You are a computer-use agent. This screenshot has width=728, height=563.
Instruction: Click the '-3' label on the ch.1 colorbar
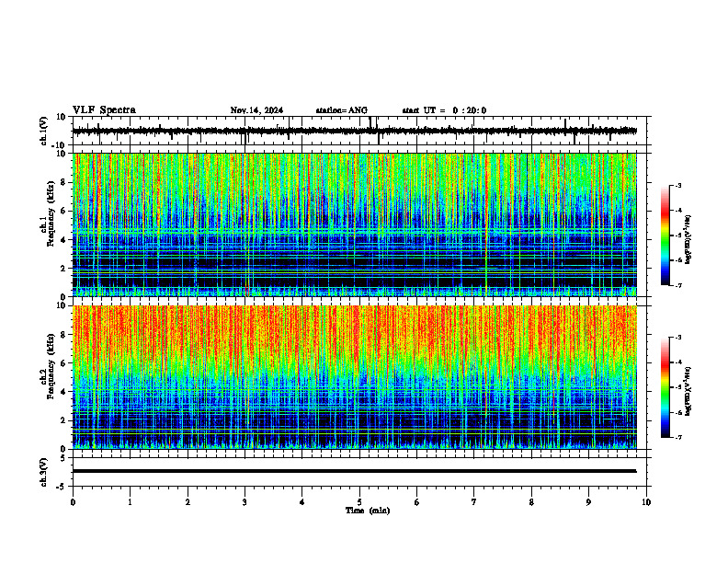tap(678, 185)
